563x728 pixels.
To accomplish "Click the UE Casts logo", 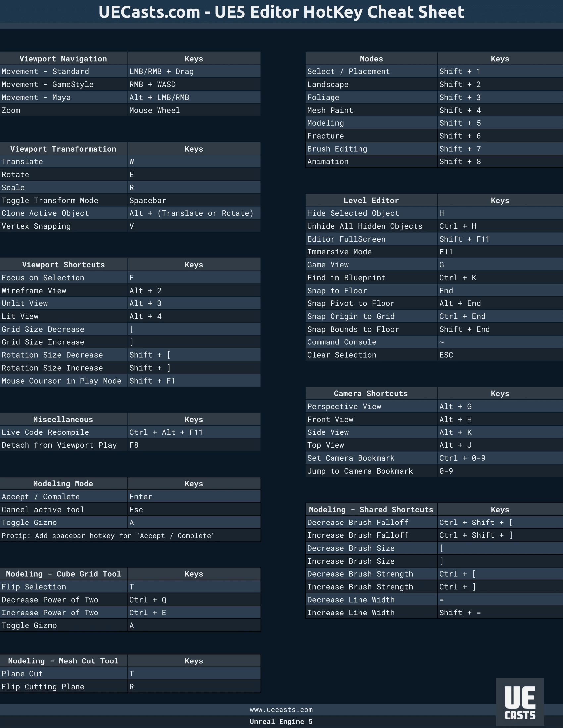I will click(520, 702).
